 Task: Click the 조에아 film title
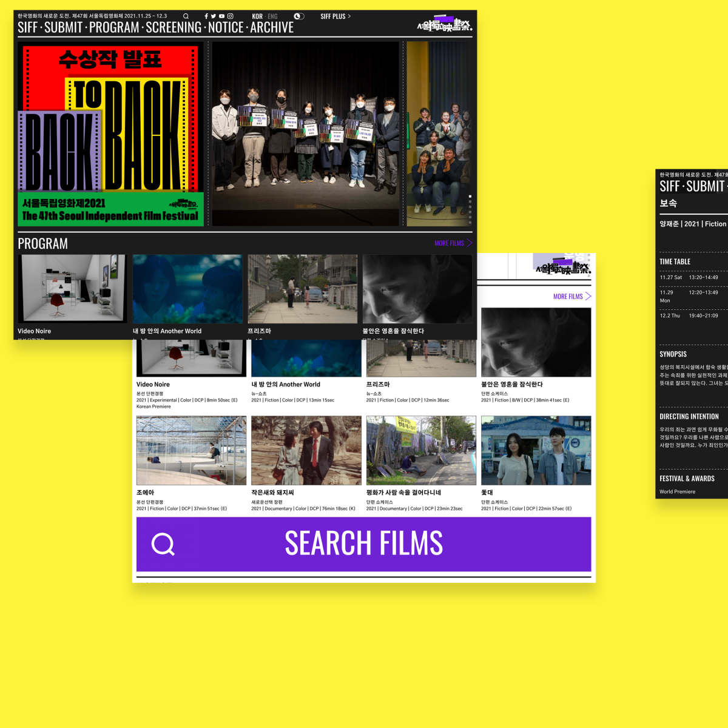point(146,493)
